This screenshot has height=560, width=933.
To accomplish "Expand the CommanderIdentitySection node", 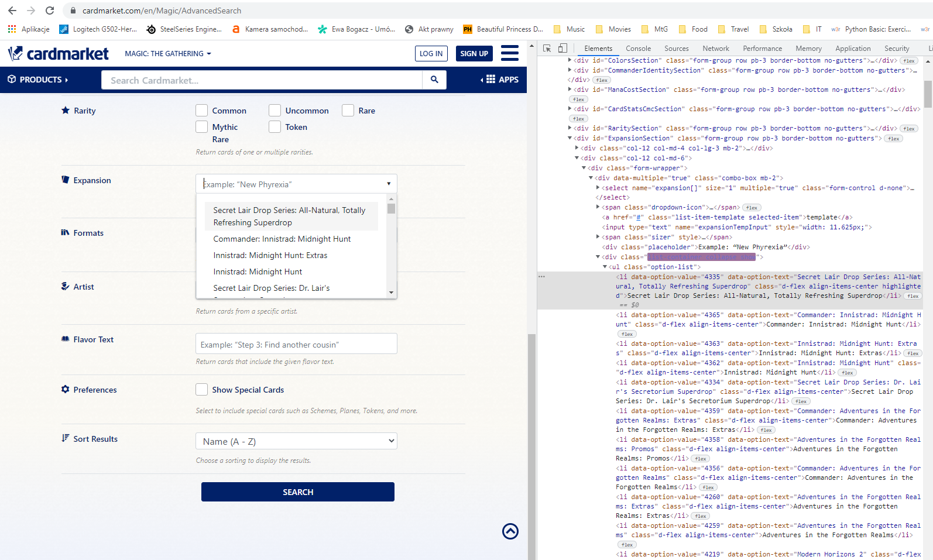I will click(x=570, y=70).
